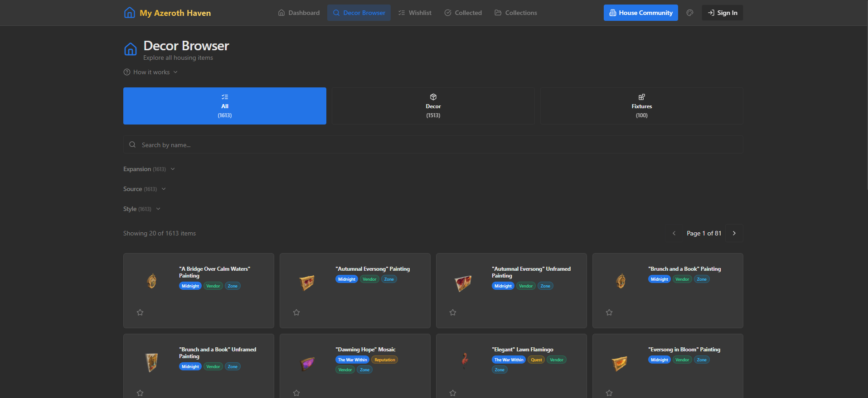The width and height of the screenshot is (868, 398).
Task: Open the Dashboard nav item
Action: (x=299, y=13)
